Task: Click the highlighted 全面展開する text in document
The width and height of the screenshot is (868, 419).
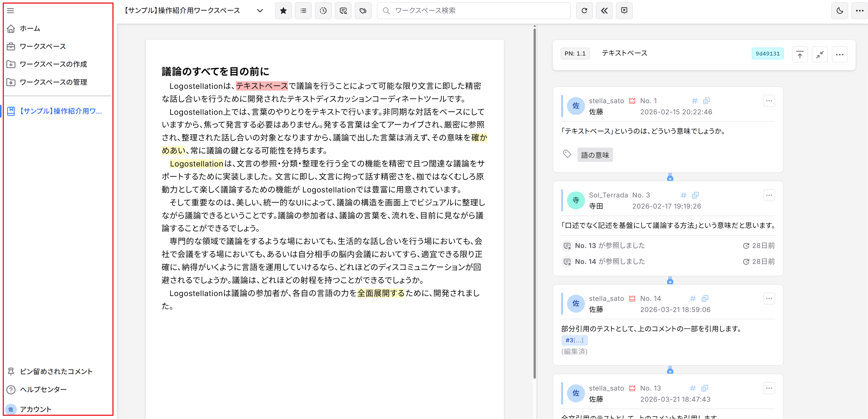Action: pos(381,293)
